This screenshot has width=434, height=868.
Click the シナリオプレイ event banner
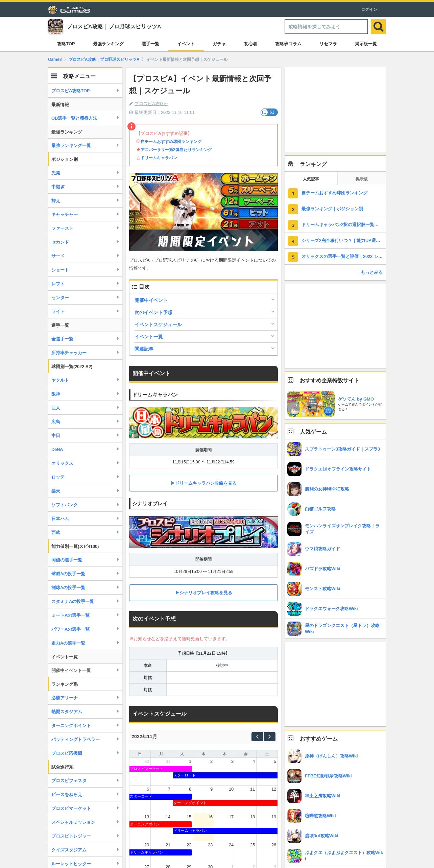point(203,532)
